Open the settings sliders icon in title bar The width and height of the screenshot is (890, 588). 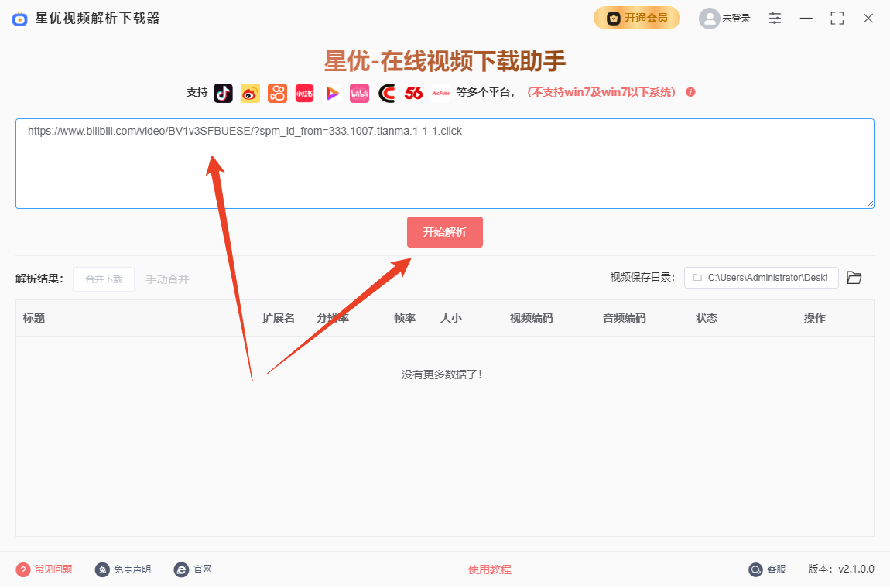pyautogui.click(x=775, y=18)
